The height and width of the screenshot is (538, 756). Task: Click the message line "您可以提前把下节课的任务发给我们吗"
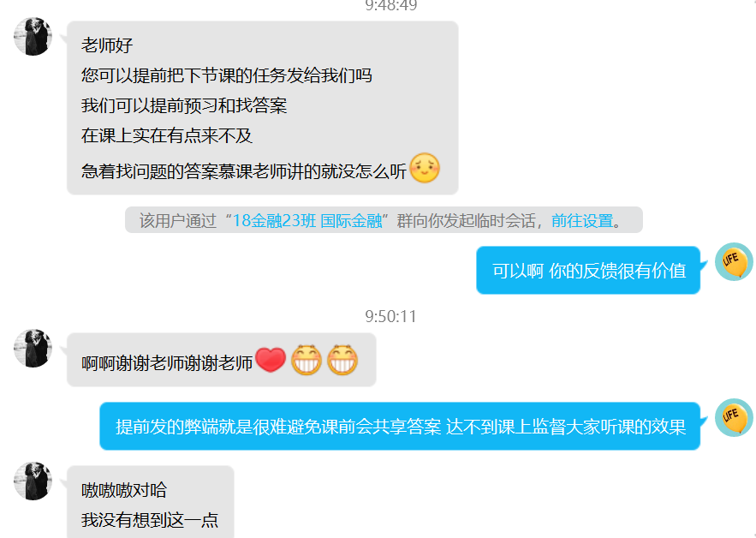pyautogui.click(x=227, y=75)
